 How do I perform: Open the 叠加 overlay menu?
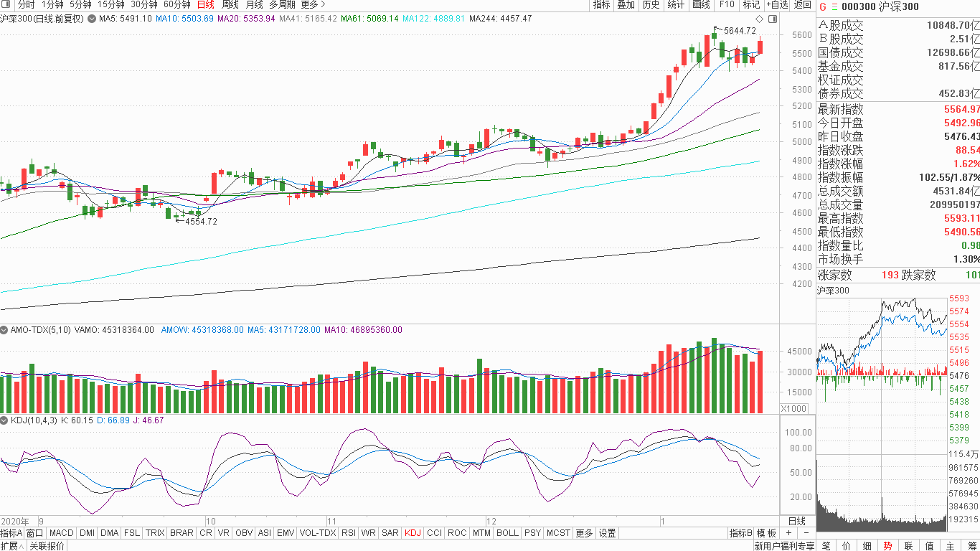(x=626, y=4)
